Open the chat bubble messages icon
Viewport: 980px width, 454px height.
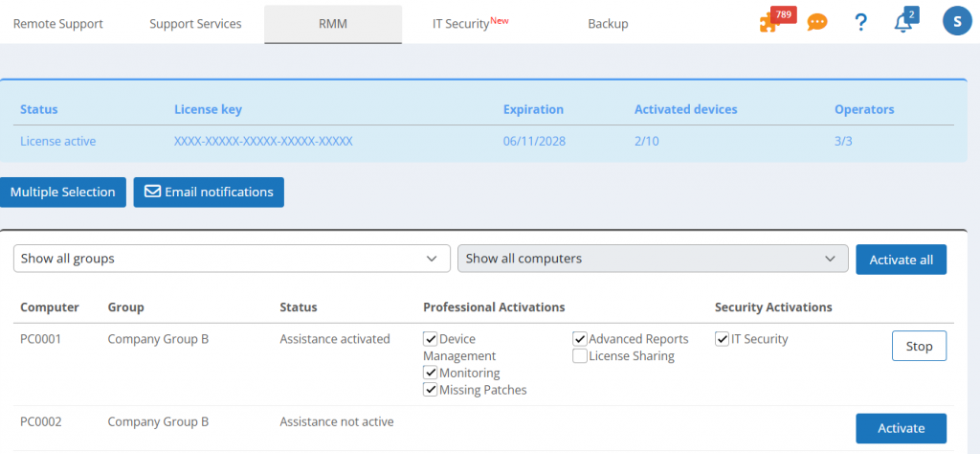pos(817,23)
